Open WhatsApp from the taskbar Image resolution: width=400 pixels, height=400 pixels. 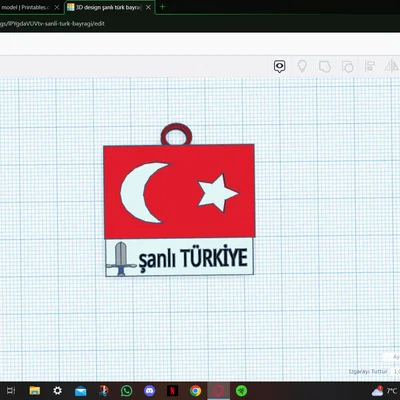click(127, 391)
